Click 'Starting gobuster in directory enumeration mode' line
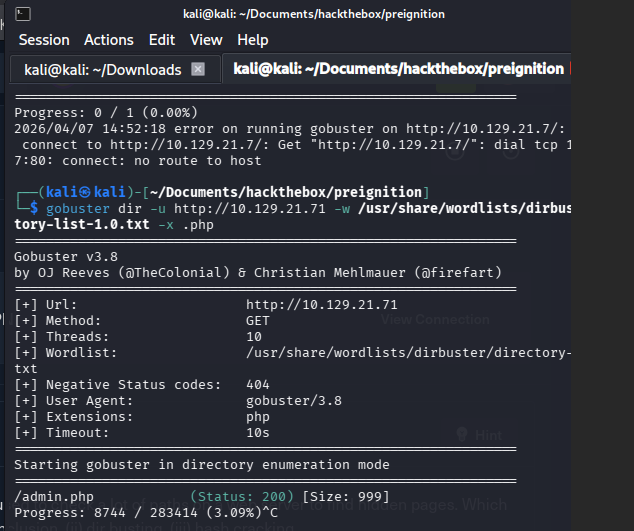 click(x=202, y=465)
